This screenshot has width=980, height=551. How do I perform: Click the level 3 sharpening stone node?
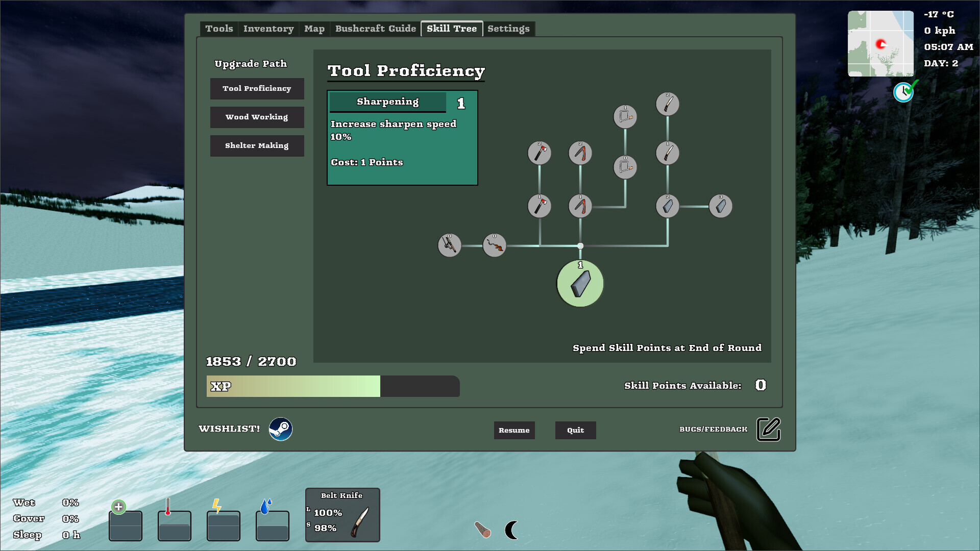721,206
